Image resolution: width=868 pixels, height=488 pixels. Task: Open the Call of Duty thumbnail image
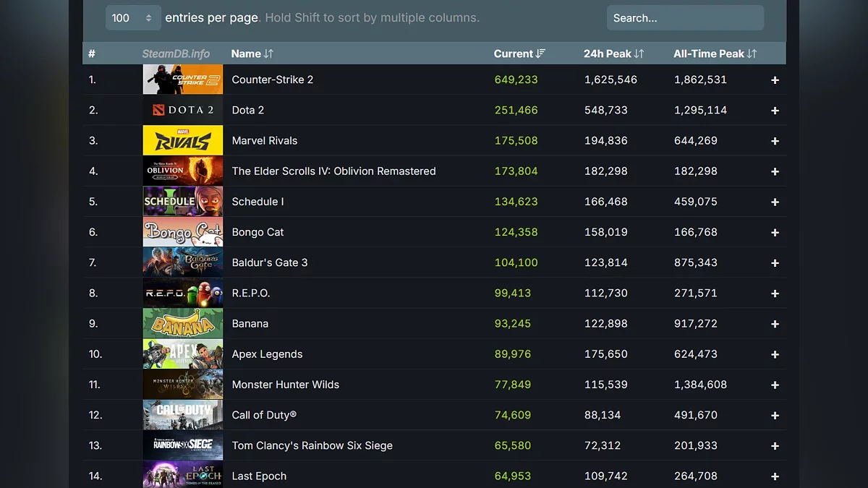coord(183,415)
